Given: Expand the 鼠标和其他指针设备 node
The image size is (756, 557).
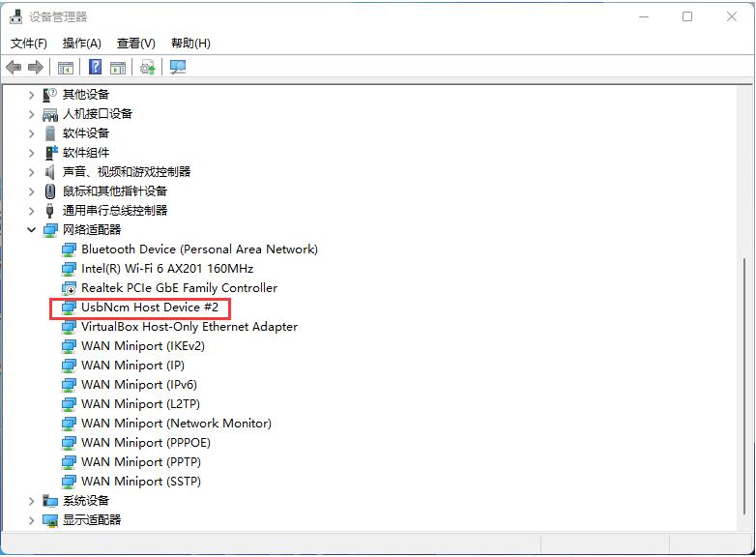Looking at the screenshot, I should [x=31, y=191].
